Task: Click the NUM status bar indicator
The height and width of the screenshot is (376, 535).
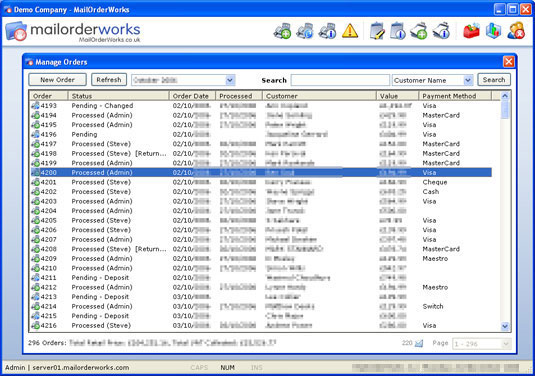Action: tap(228, 367)
